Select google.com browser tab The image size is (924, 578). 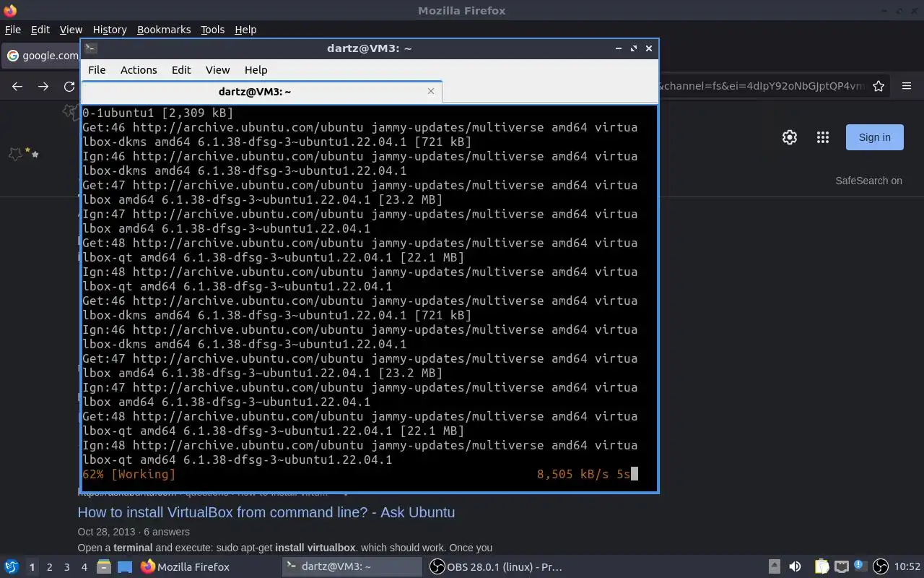point(42,56)
